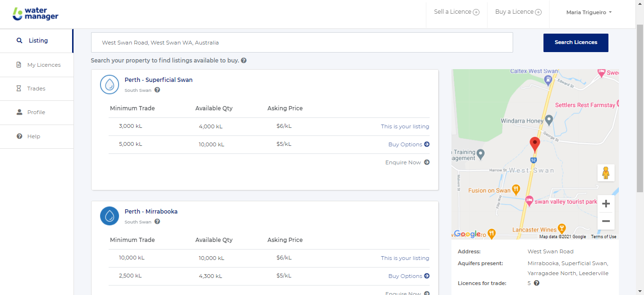Screen dimensions: 644x295
Task: Click the Perth - Mirrabooka droplet icon
Action: coord(110,216)
